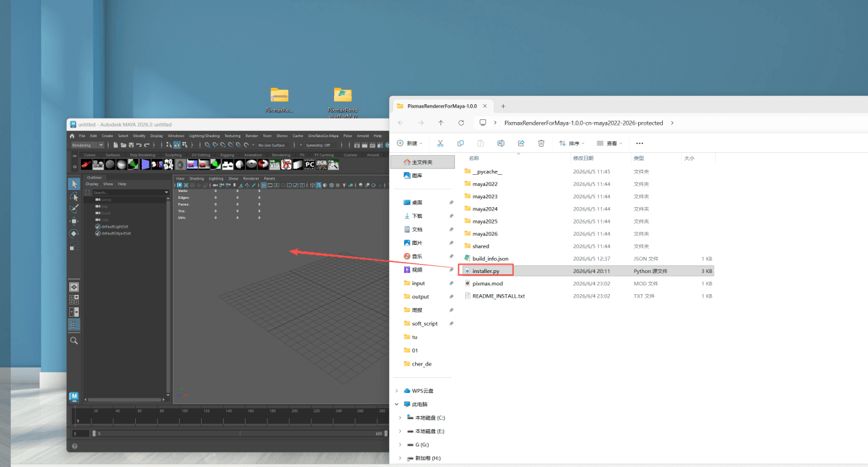Open Maya's Windows menu
868x467 pixels.
click(x=176, y=136)
